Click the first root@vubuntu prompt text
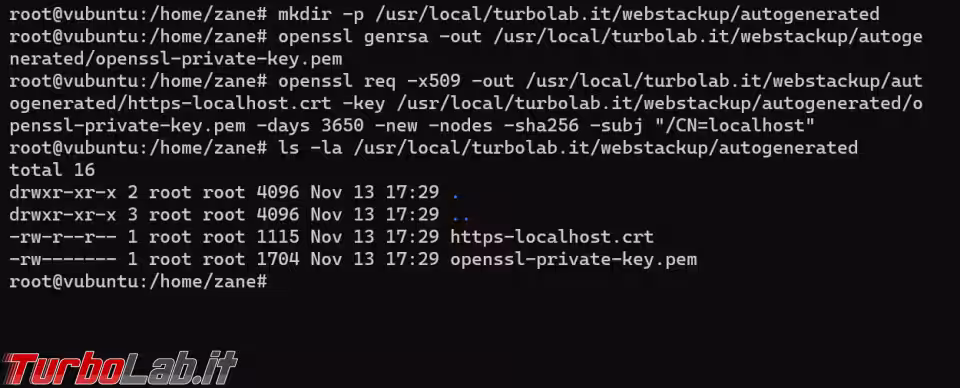Image resolution: width=960 pixels, height=388 pixels. 138,14
